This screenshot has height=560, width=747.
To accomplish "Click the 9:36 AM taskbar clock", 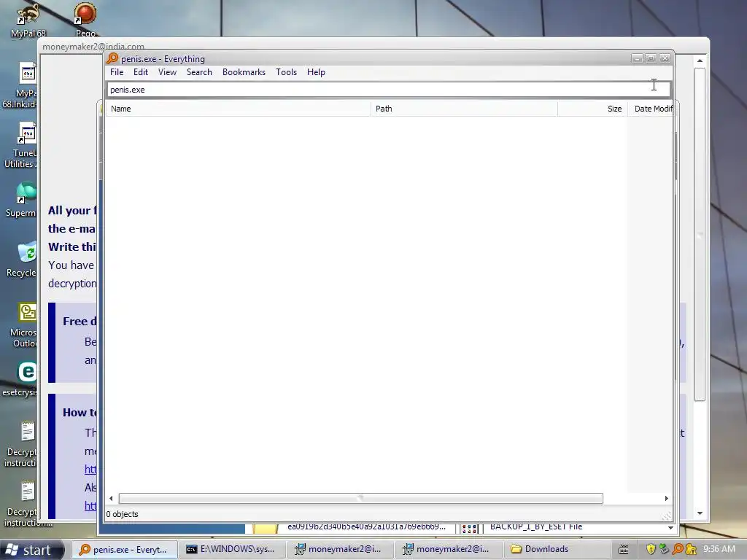I will click(x=719, y=549).
